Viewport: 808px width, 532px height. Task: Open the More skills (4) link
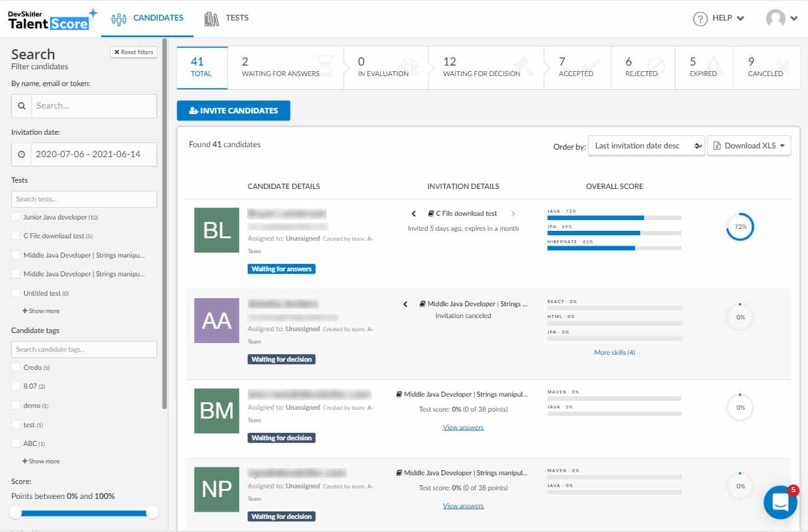[615, 352]
